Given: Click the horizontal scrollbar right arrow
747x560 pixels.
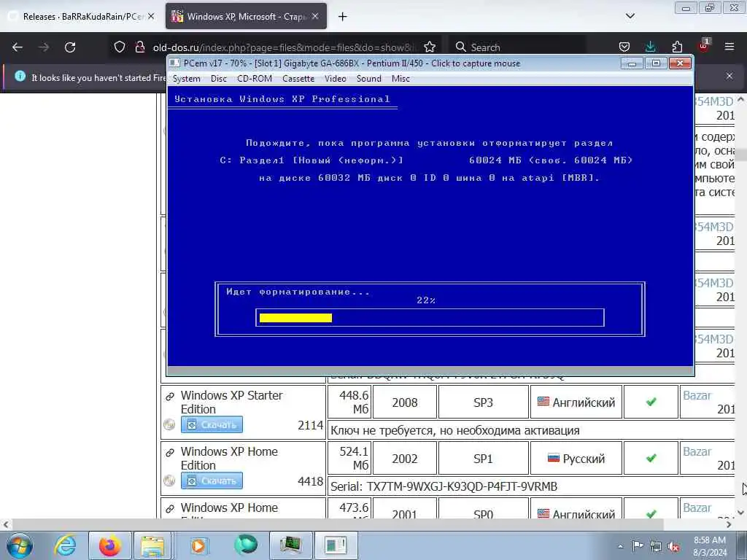Looking at the screenshot, I should 729,524.
